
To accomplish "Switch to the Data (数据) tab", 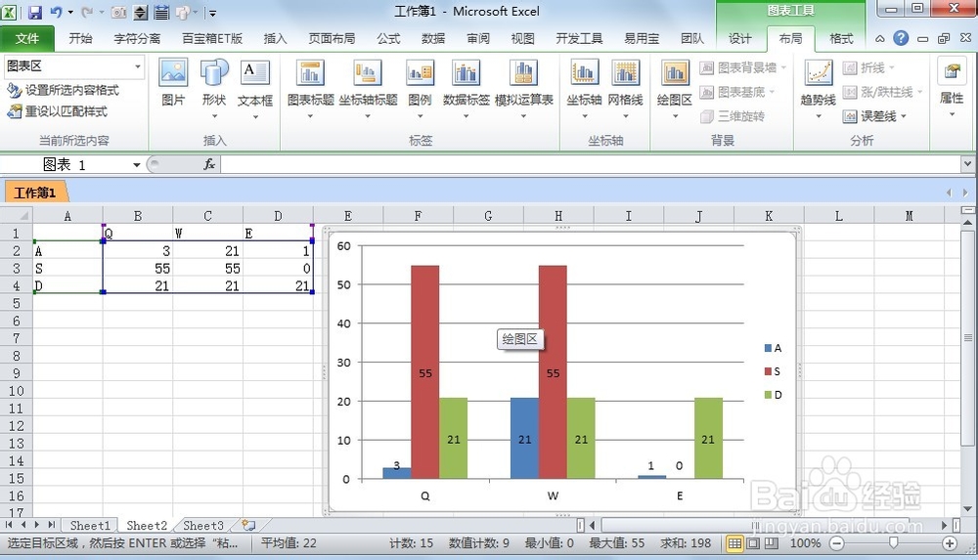I will coord(433,39).
